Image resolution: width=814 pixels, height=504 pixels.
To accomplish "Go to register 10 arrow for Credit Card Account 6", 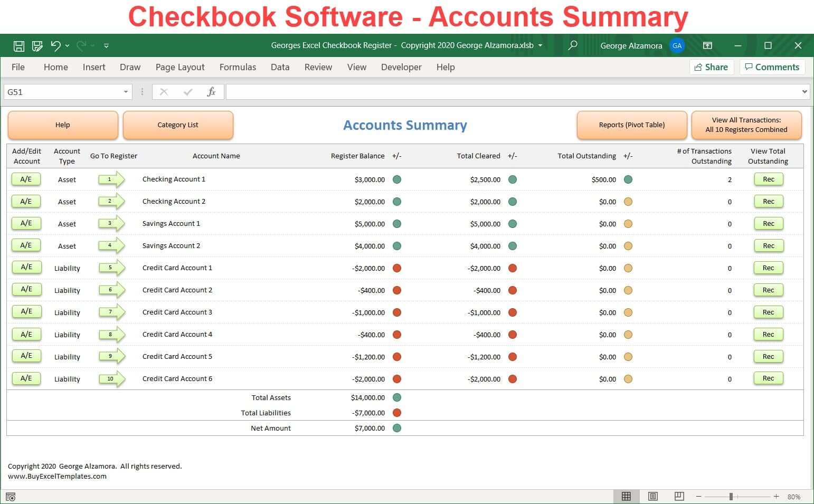I will click(x=111, y=379).
